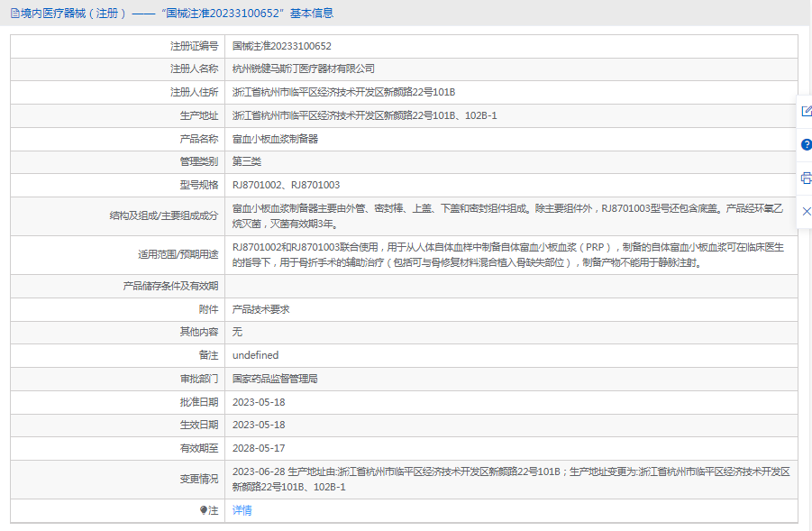Viewport: 812px width, 531px height.
Task: Click registrant name 杭州锐健马斯汀医疗器材有限公司
Action: pyautogui.click(x=304, y=69)
